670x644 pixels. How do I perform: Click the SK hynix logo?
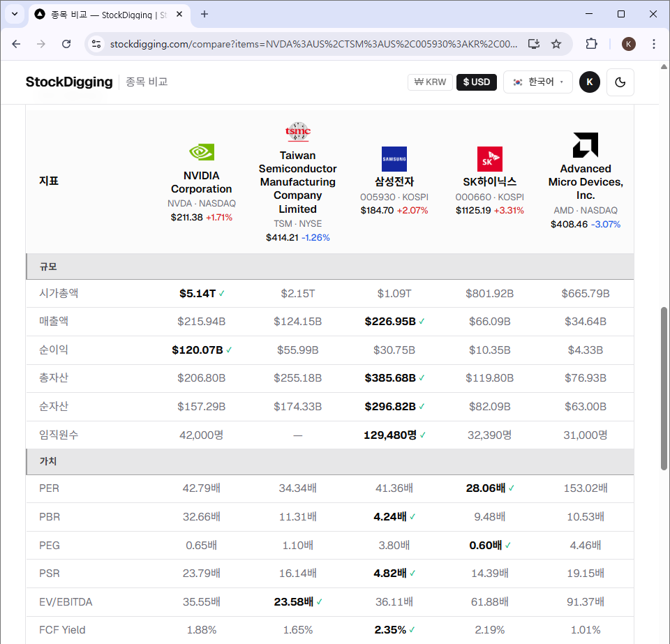coord(490,159)
